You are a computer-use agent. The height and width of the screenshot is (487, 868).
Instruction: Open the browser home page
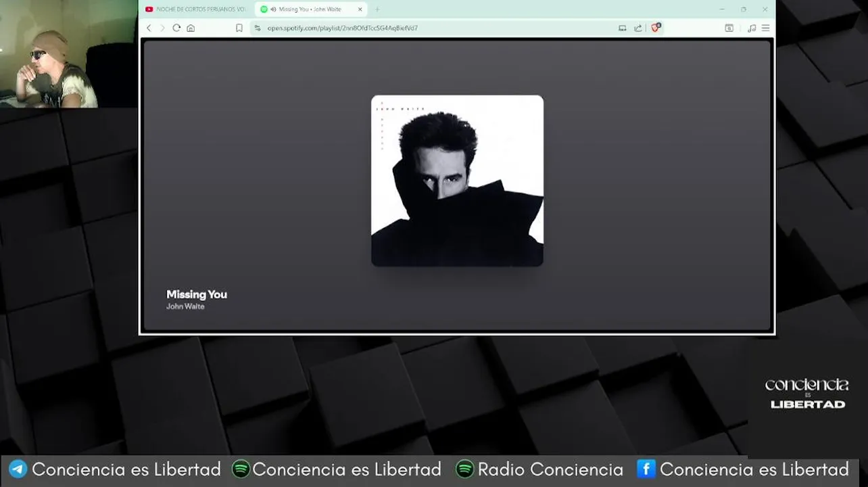click(191, 28)
